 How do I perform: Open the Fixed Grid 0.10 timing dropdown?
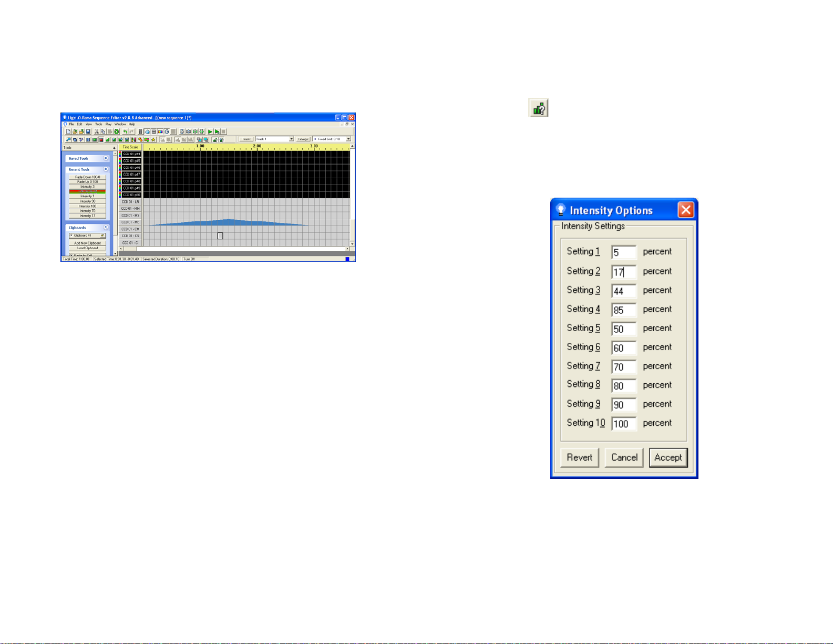click(348, 139)
